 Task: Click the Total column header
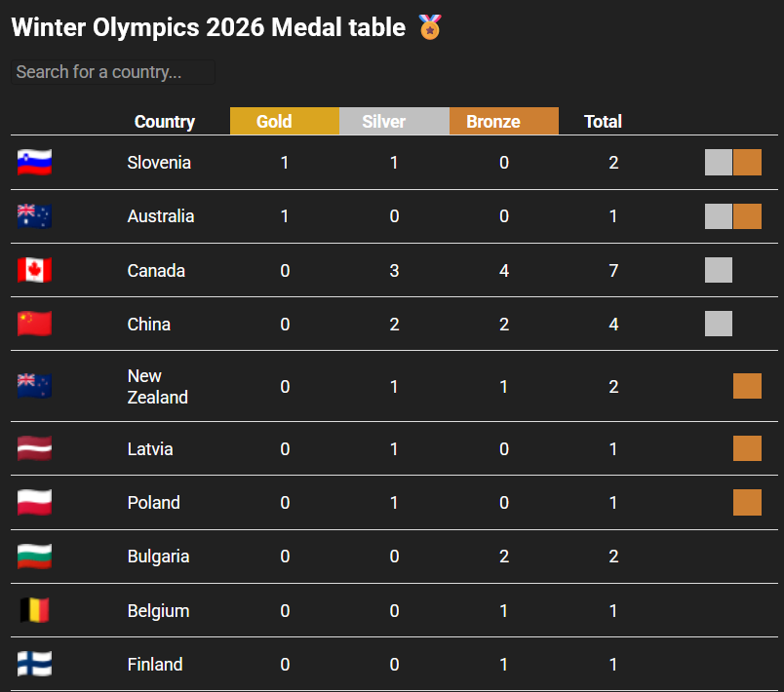pyautogui.click(x=603, y=122)
